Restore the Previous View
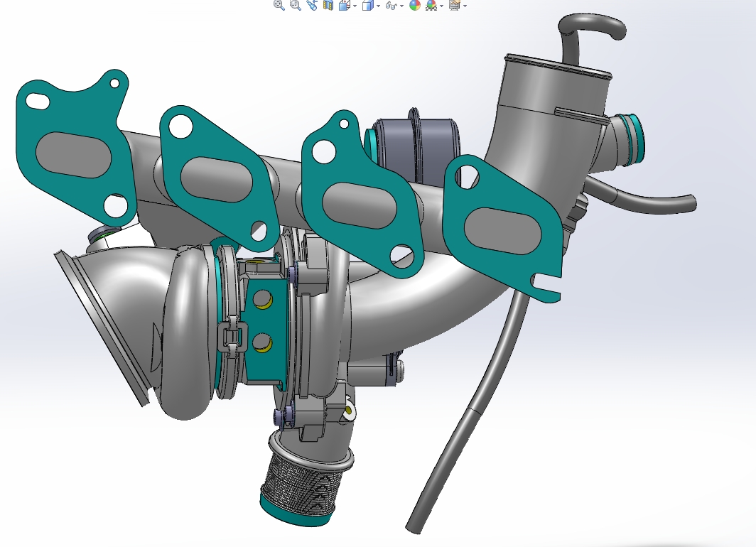The height and width of the screenshot is (547, 756). click(312, 5)
